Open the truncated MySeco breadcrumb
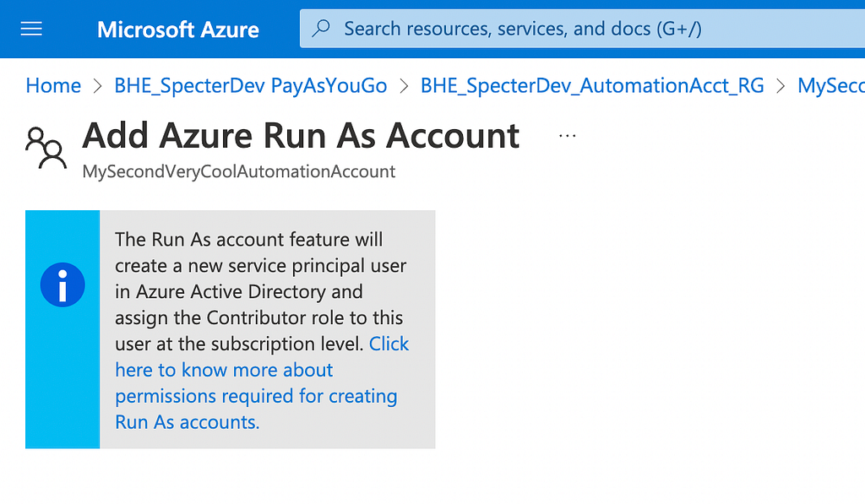 pos(831,85)
